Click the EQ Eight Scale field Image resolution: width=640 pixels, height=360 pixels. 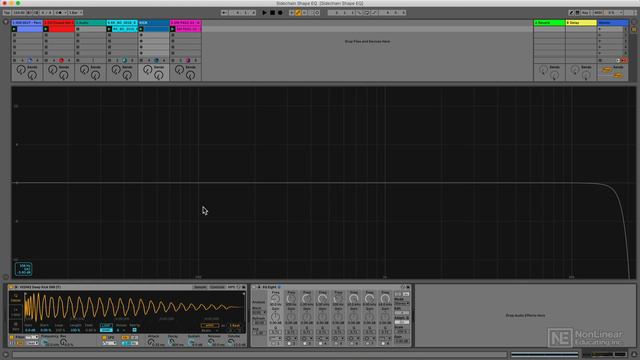tap(402, 332)
